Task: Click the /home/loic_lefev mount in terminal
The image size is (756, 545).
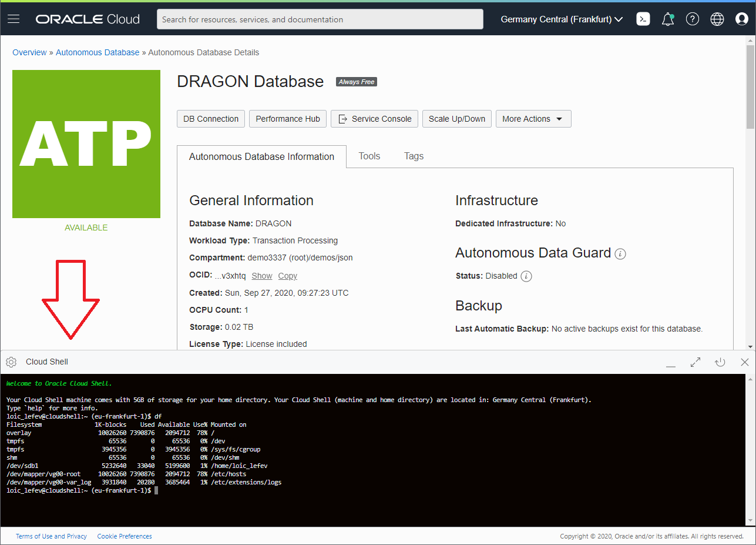Action: 239,466
